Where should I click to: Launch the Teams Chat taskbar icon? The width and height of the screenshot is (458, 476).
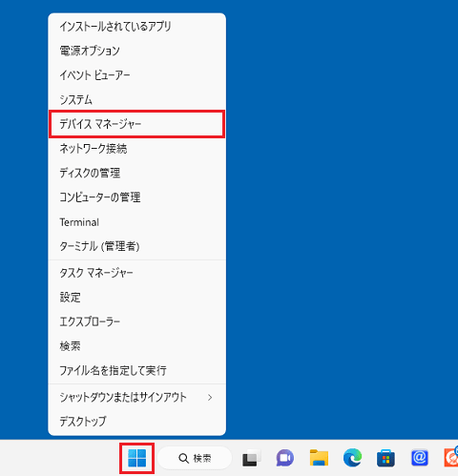point(285,458)
